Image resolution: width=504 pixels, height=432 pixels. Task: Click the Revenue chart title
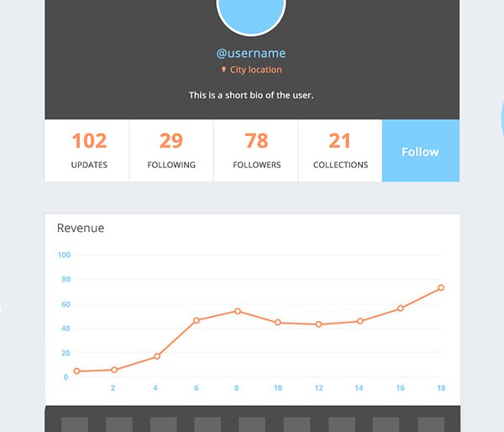pyautogui.click(x=81, y=228)
